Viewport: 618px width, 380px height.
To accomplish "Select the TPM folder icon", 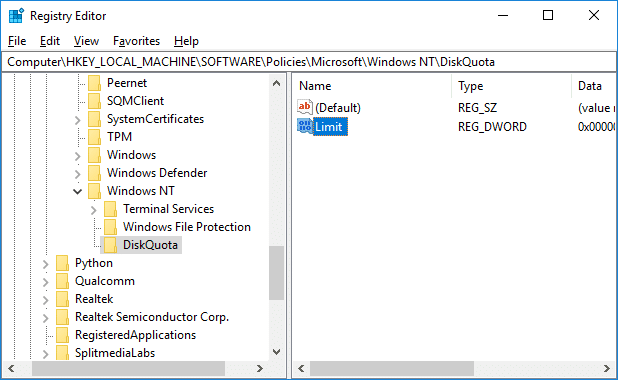I will [x=95, y=137].
